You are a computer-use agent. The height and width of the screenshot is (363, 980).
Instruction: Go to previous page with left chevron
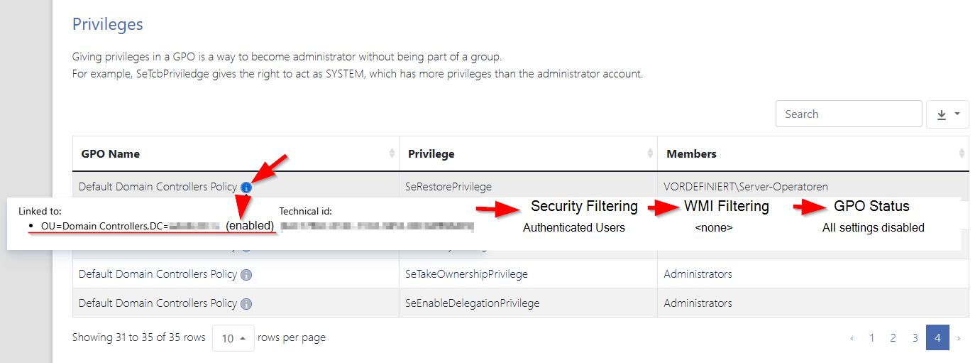coord(852,338)
